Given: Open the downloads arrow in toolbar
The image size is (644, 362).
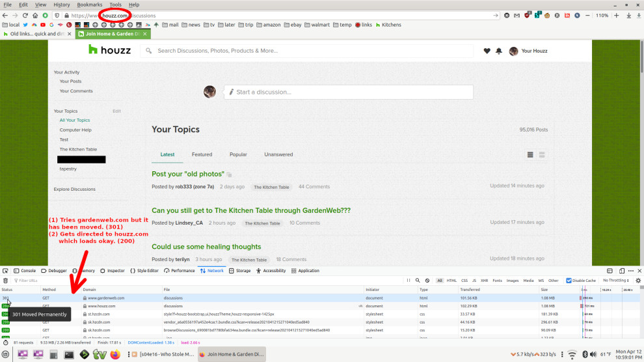Looking at the screenshot, I should coord(629,16).
